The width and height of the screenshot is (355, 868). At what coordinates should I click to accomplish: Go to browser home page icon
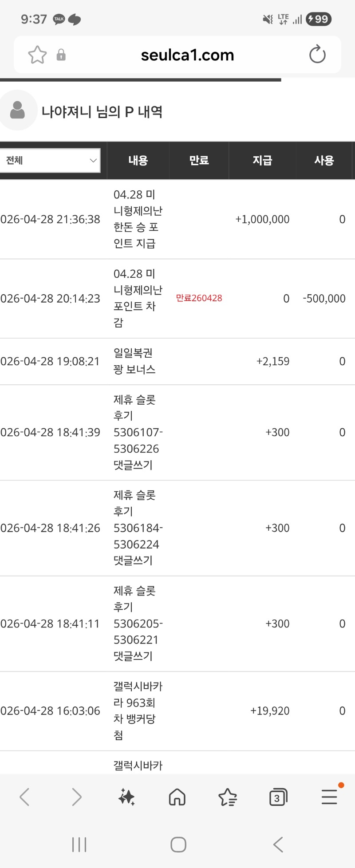177,797
